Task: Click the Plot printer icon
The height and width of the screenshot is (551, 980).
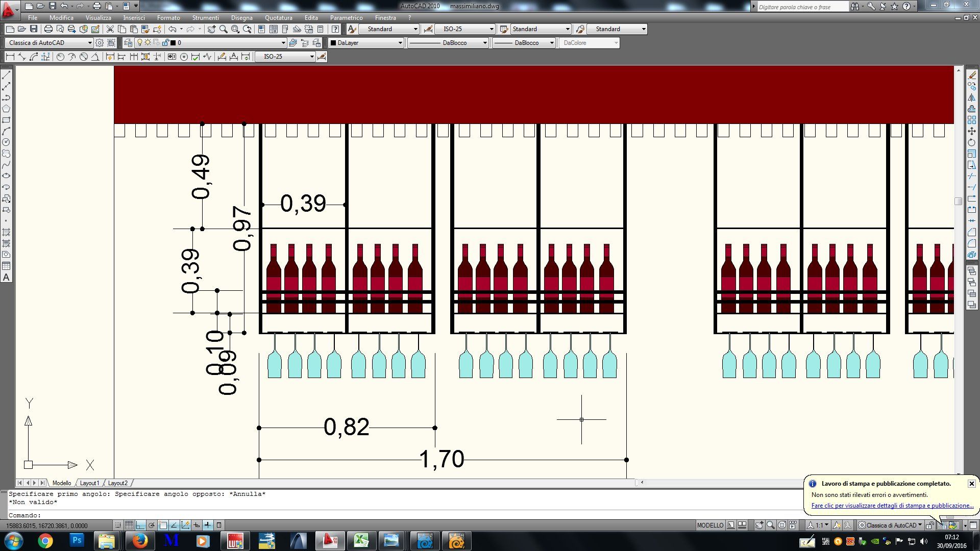Action: pyautogui.click(x=48, y=29)
